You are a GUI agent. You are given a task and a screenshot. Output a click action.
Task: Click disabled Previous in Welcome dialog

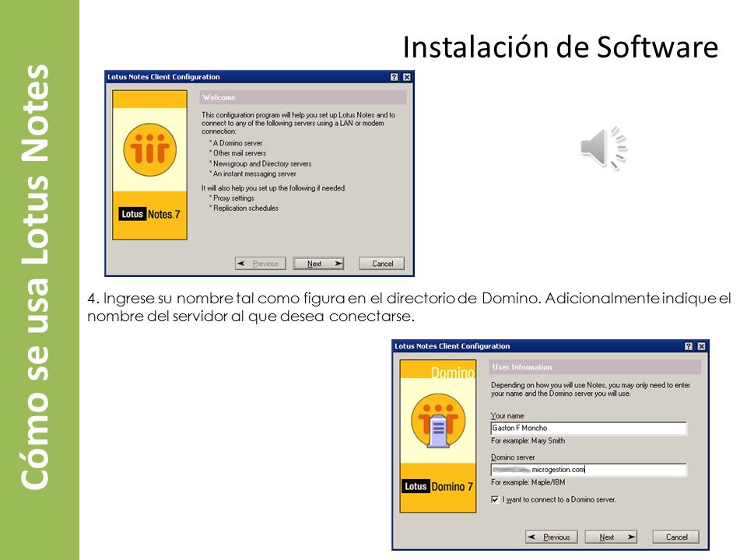[260, 264]
